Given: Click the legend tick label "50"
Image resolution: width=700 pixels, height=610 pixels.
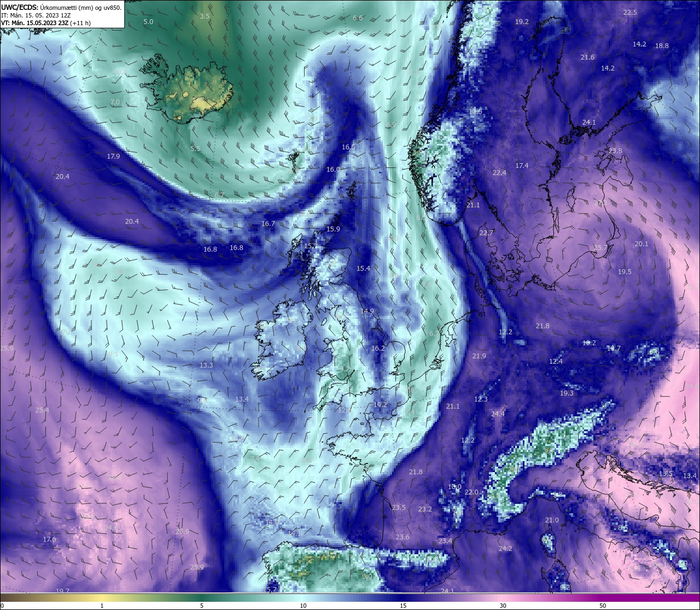Looking at the screenshot, I should (x=603, y=606).
